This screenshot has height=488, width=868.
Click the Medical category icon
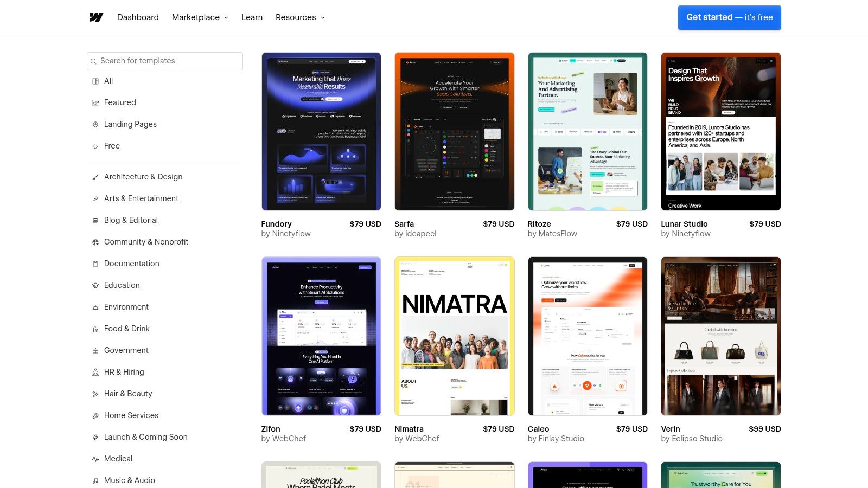pyautogui.click(x=95, y=459)
